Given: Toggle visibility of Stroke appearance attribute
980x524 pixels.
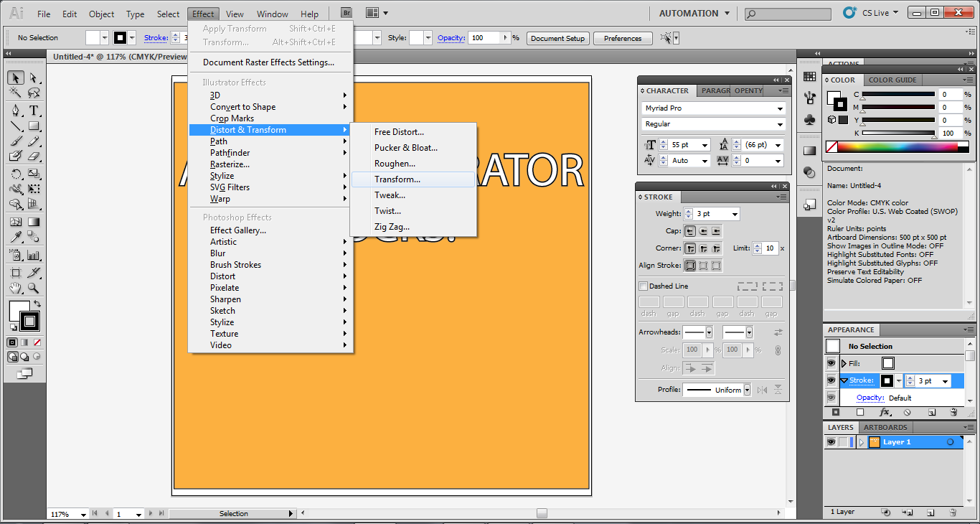Looking at the screenshot, I should [831, 380].
